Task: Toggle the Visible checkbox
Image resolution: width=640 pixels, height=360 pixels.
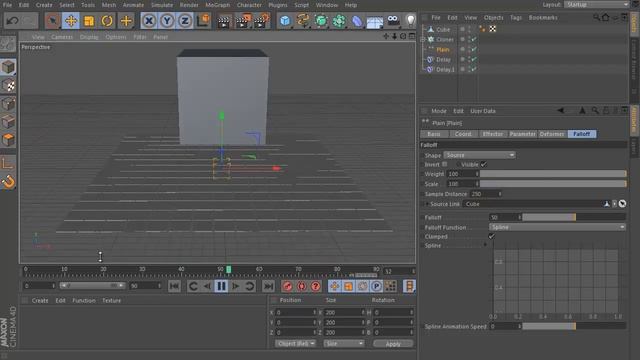Action: [484, 164]
